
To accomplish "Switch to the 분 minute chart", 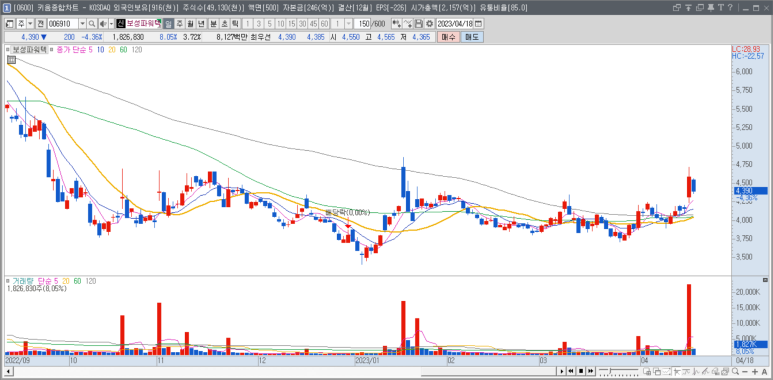I will [x=213, y=24].
